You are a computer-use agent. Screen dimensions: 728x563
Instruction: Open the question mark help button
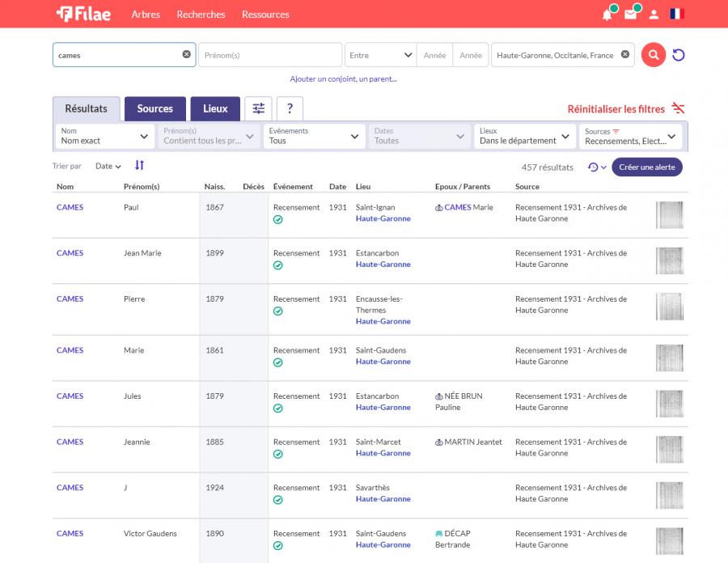click(x=290, y=108)
